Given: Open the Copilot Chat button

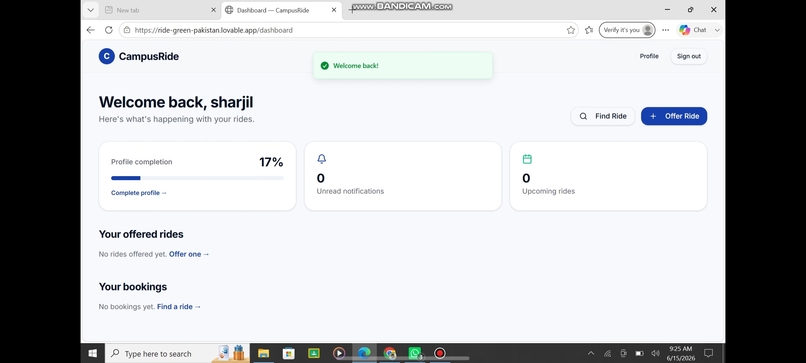Looking at the screenshot, I should pos(693,30).
